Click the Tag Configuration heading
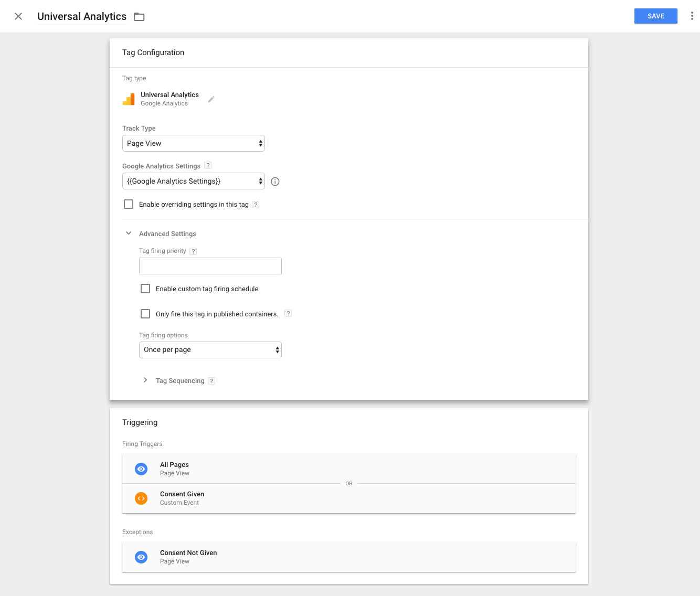This screenshot has height=596, width=700. (153, 52)
